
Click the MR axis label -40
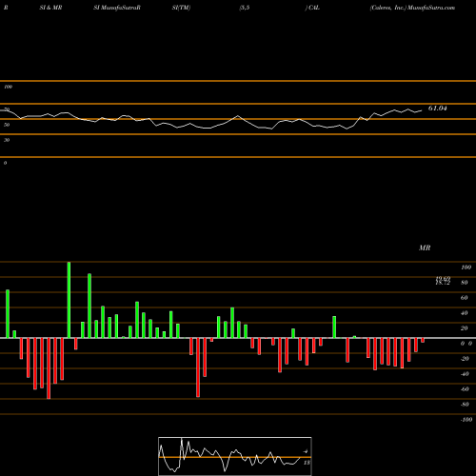click(x=465, y=374)
